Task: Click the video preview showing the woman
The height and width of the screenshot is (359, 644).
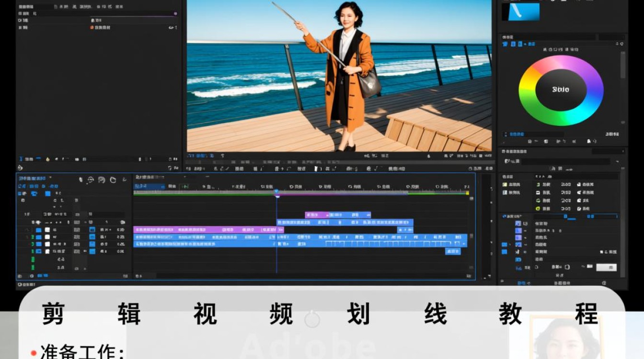Action: point(339,76)
